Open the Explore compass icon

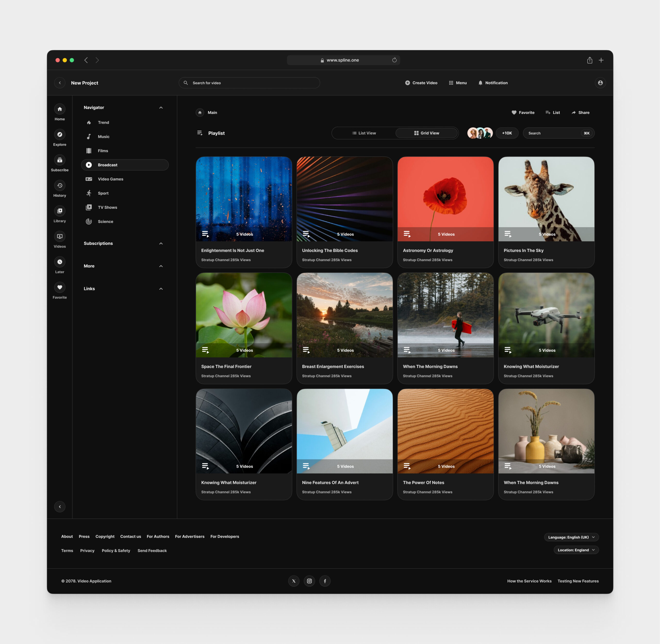[60, 135]
